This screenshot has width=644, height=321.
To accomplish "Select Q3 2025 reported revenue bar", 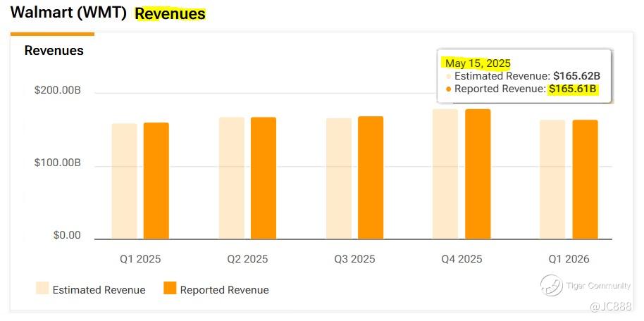I will (371, 177).
